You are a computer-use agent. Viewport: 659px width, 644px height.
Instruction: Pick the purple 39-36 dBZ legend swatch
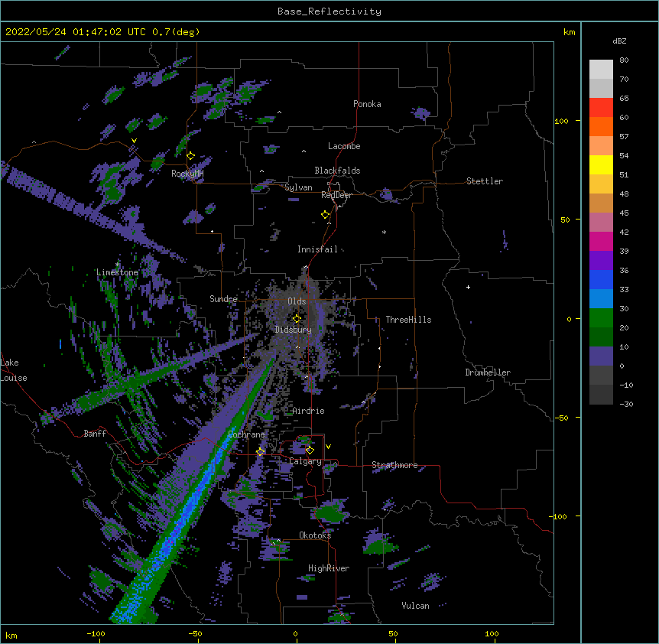pyautogui.click(x=601, y=261)
